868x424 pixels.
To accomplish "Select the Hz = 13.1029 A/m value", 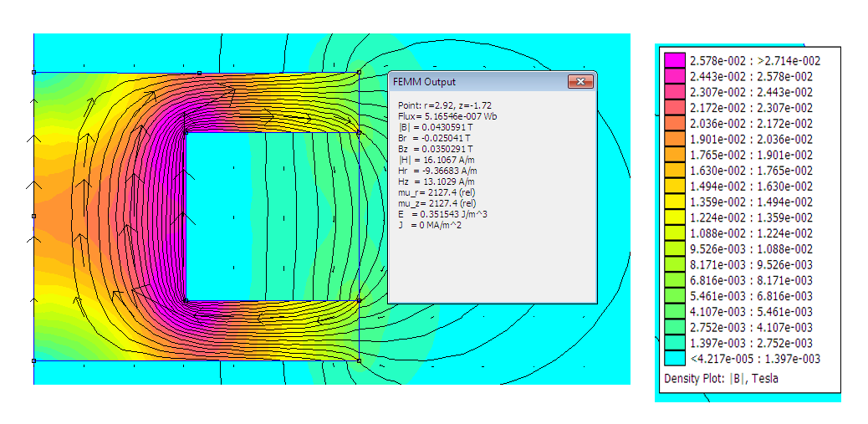I will [436, 181].
